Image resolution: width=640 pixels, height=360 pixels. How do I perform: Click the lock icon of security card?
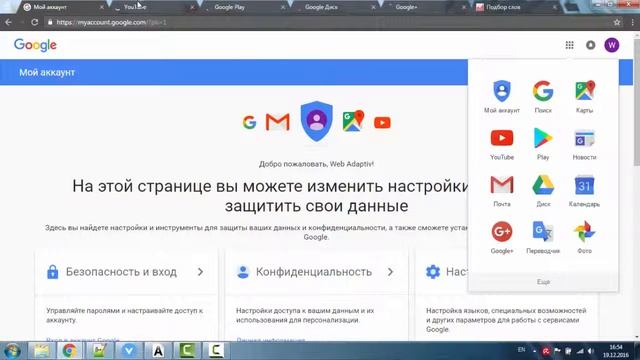coord(53,272)
